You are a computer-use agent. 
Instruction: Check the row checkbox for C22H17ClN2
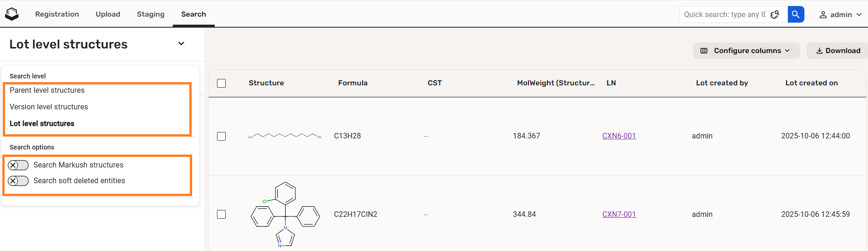pos(222,215)
